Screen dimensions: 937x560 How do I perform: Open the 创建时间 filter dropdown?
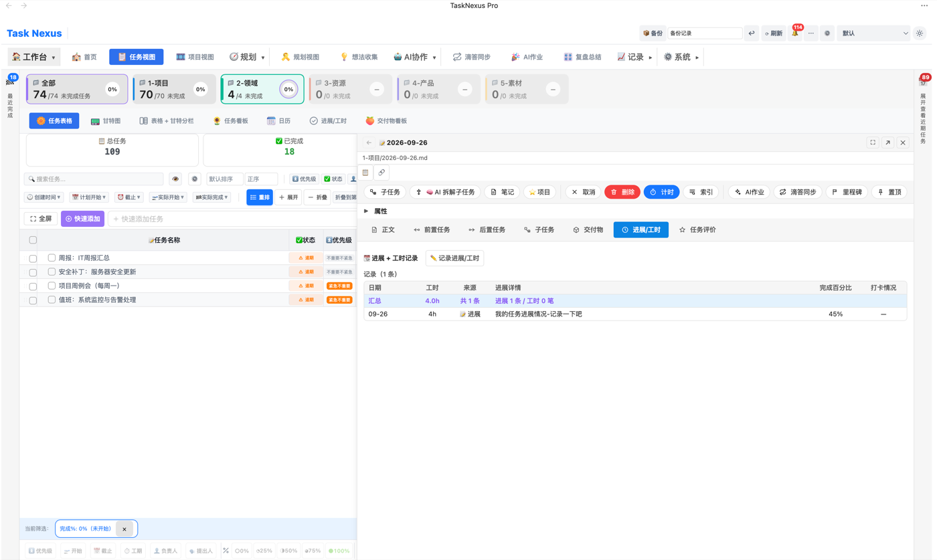tap(44, 197)
